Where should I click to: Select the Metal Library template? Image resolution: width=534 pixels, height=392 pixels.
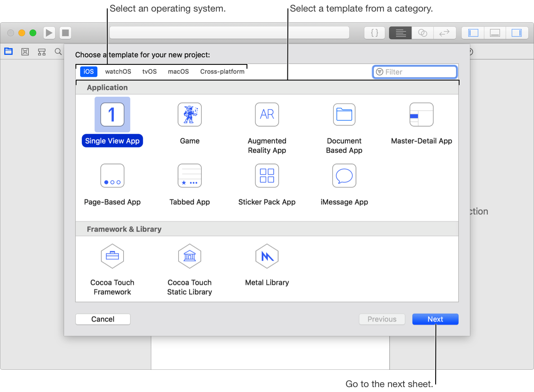pyautogui.click(x=267, y=256)
